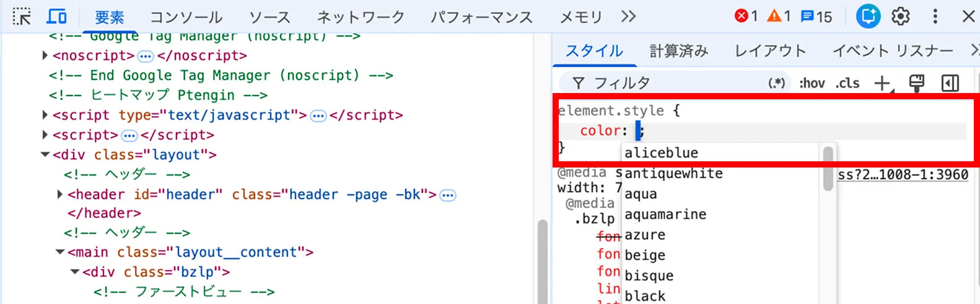Viewport: 980px width, 304px height.
Task: Click the styles フィルタ input field
Action: click(x=675, y=83)
